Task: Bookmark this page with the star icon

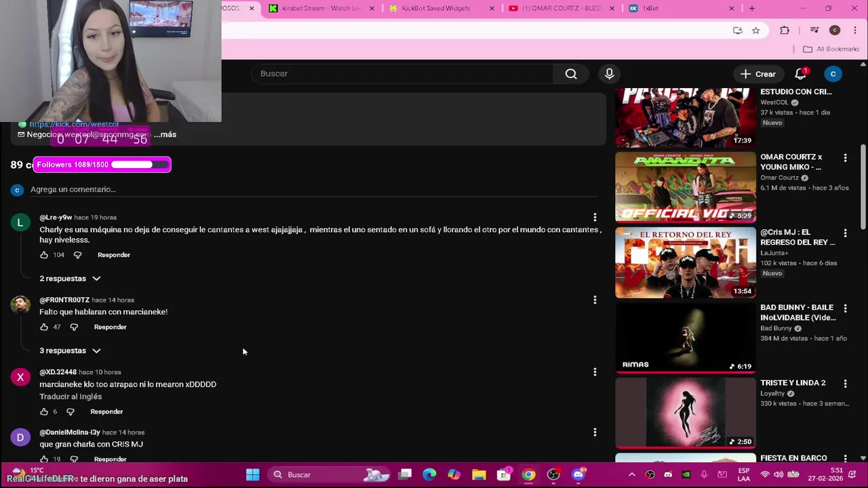Action: pyautogui.click(x=755, y=30)
